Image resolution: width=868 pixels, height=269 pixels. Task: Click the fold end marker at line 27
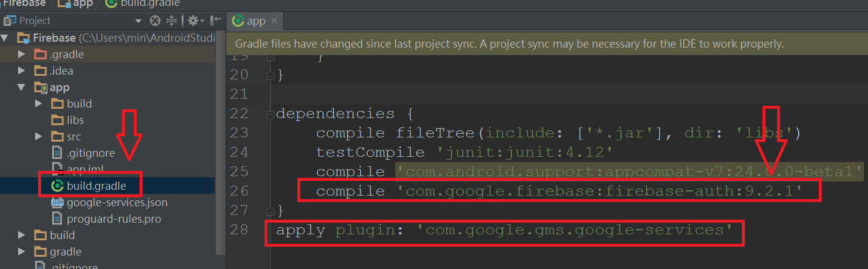pos(270,210)
